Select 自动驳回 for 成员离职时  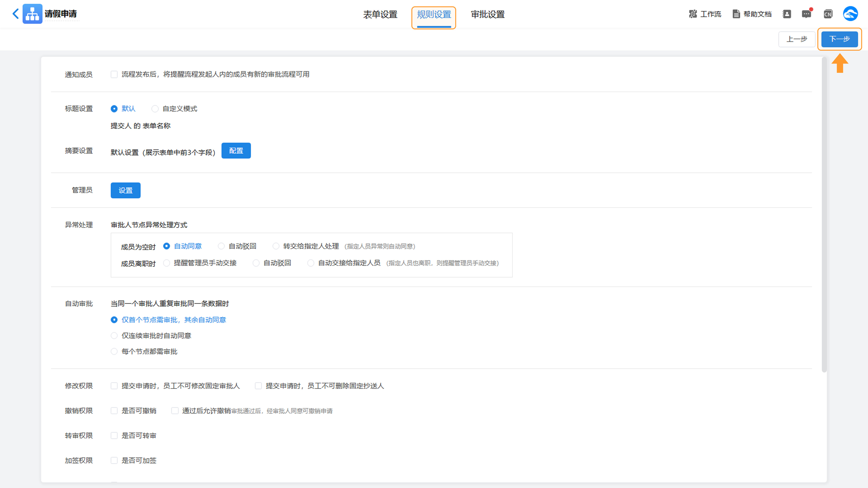256,263
